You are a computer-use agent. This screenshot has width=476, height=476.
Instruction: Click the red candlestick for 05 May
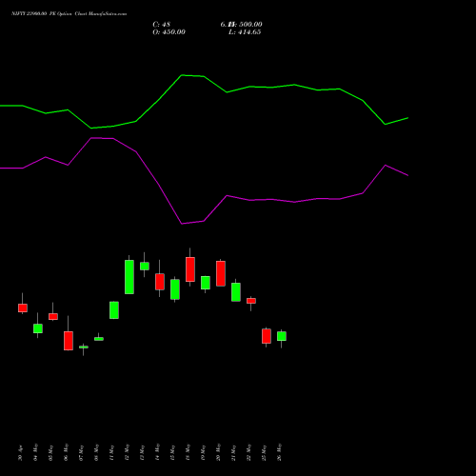(x=53, y=316)
